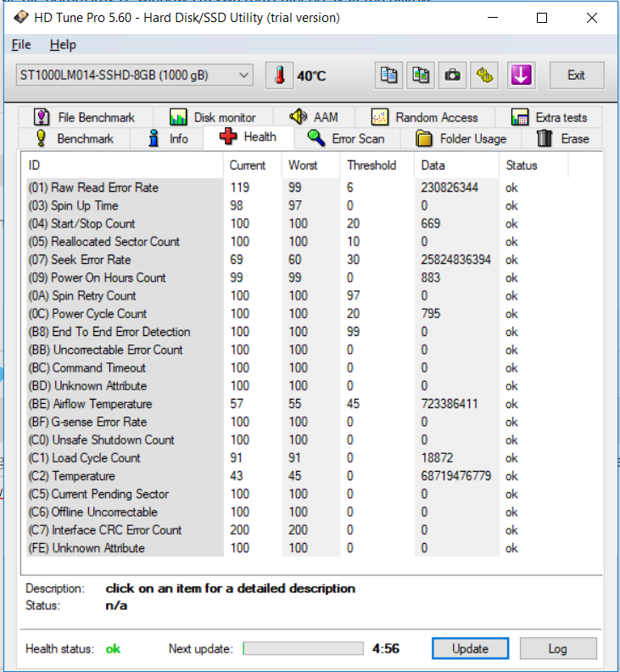620x672 pixels.
Task: Click the HD Tune app icon in the title bar
Action: (20, 18)
